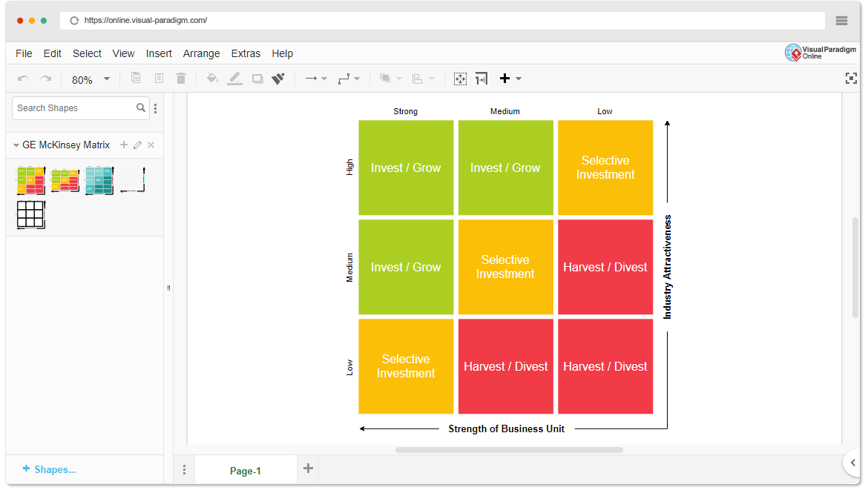Click the Align shapes icon
Image resolution: width=868 pixels, height=493 pixels.
click(418, 79)
